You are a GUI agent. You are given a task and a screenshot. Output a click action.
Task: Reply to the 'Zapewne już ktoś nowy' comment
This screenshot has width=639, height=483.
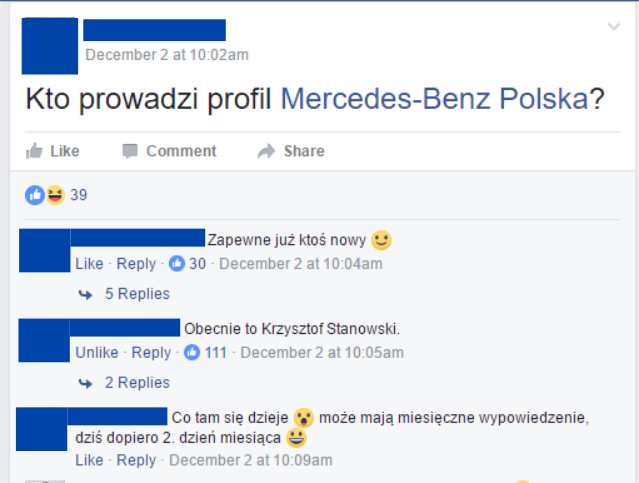[x=136, y=264]
